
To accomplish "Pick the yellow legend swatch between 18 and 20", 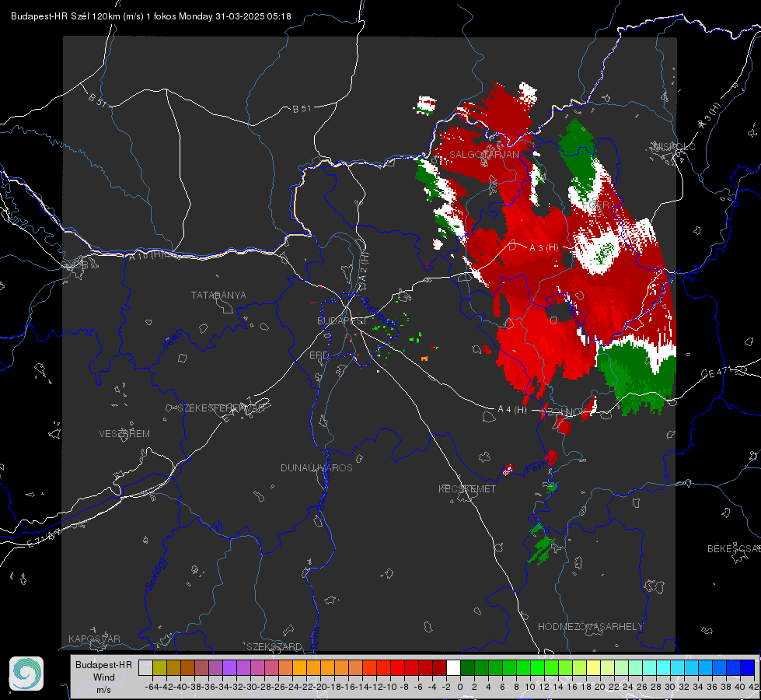I will [x=593, y=668].
